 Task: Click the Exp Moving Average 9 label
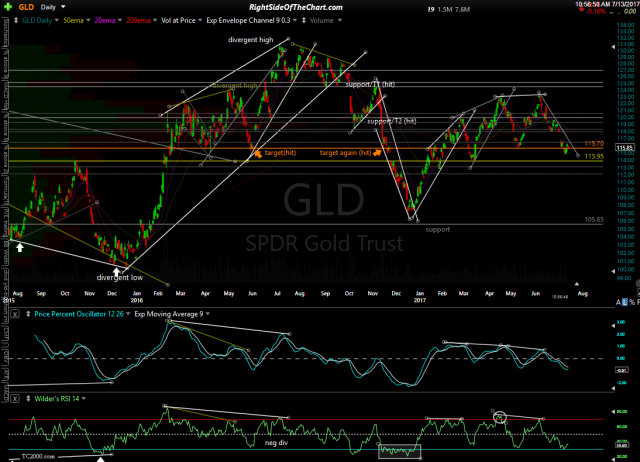tap(169, 314)
